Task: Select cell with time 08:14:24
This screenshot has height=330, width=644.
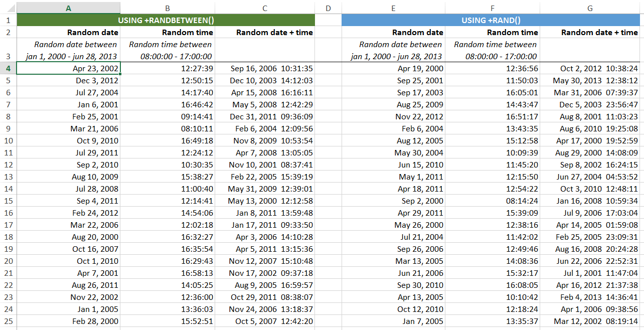Action: pyautogui.click(x=493, y=201)
